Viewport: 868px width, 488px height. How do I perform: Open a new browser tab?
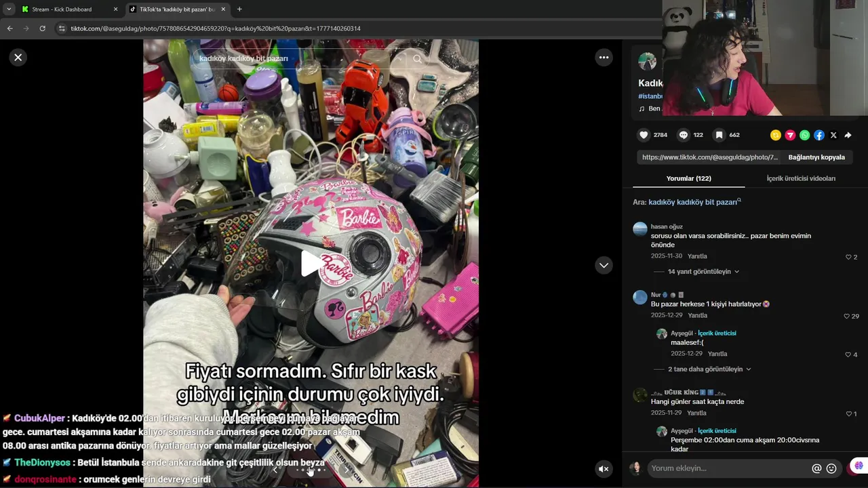(239, 9)
